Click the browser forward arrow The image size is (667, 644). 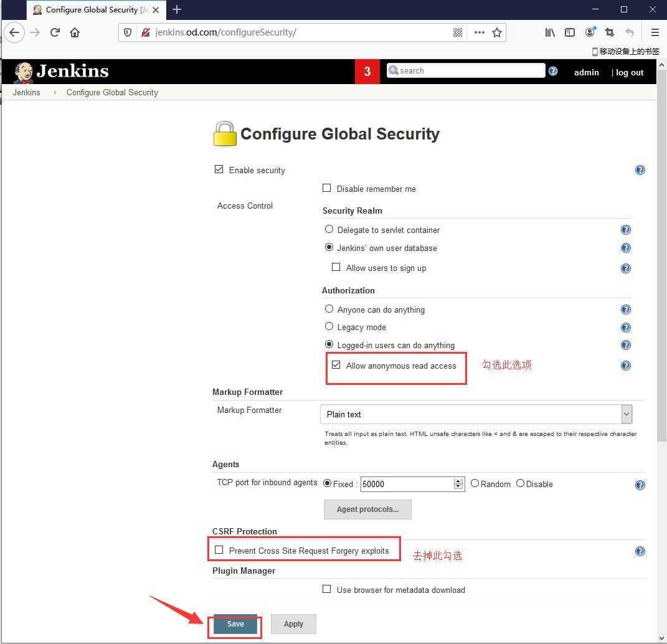35,32
